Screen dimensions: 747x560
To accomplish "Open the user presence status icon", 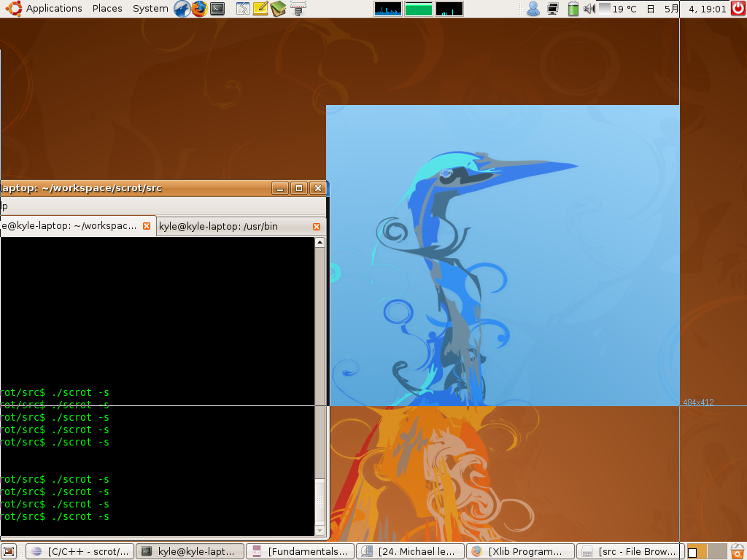I will [533, 9].
